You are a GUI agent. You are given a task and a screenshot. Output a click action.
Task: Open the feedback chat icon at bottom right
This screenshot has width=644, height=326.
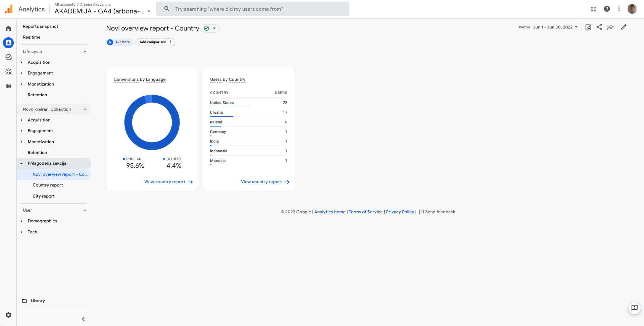point(634,308)
